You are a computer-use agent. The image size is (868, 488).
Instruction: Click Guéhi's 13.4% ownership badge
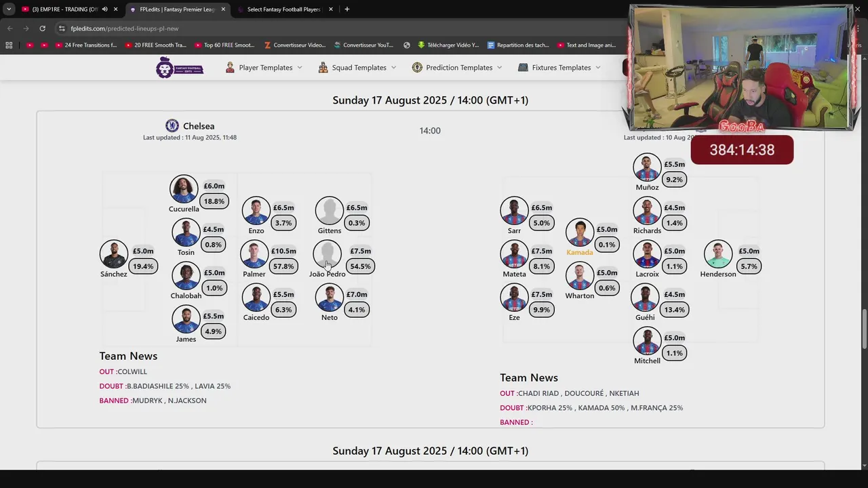(675, 310)
